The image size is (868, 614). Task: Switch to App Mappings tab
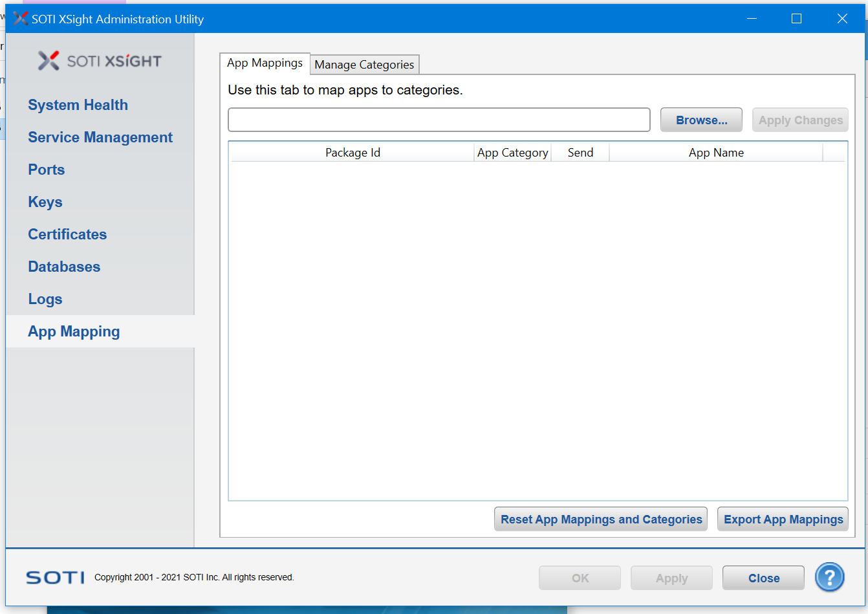(x=265, y=63)
